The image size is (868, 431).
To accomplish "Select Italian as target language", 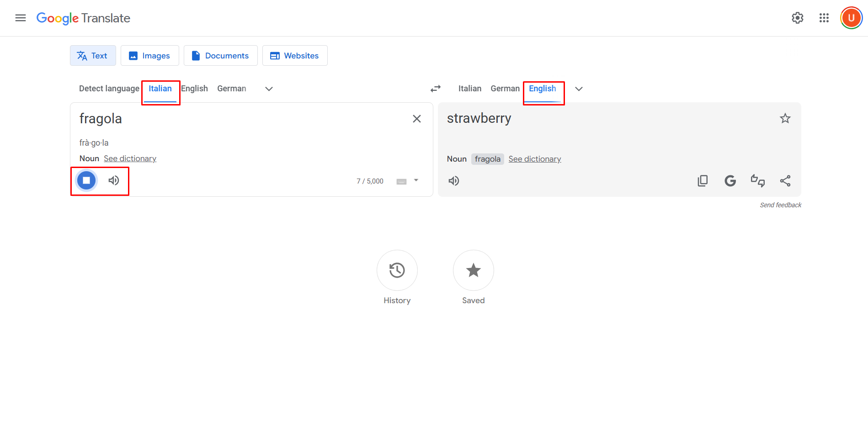I will (x=469, y=88).
